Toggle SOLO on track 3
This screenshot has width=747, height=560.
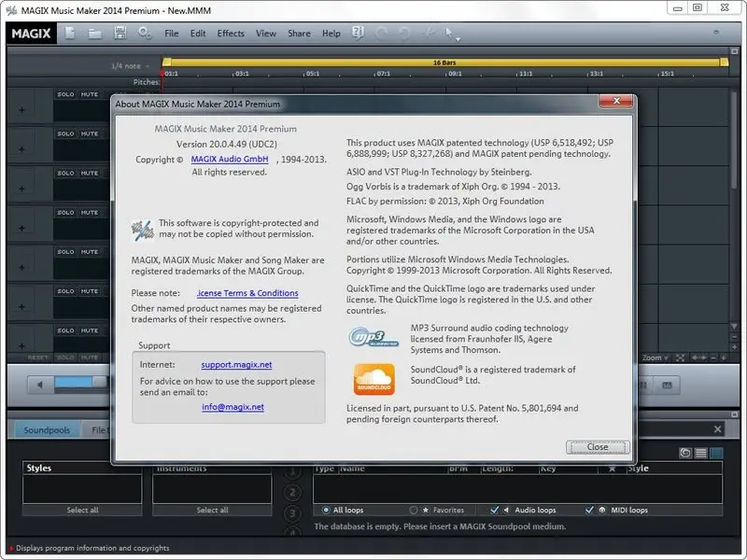click(x=65, y=173)
